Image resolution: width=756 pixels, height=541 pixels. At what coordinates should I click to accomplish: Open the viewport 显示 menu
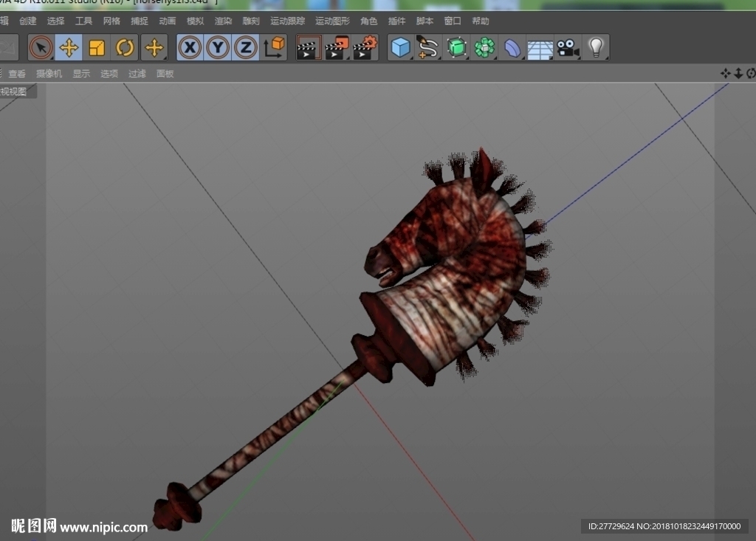coord(81,74)
